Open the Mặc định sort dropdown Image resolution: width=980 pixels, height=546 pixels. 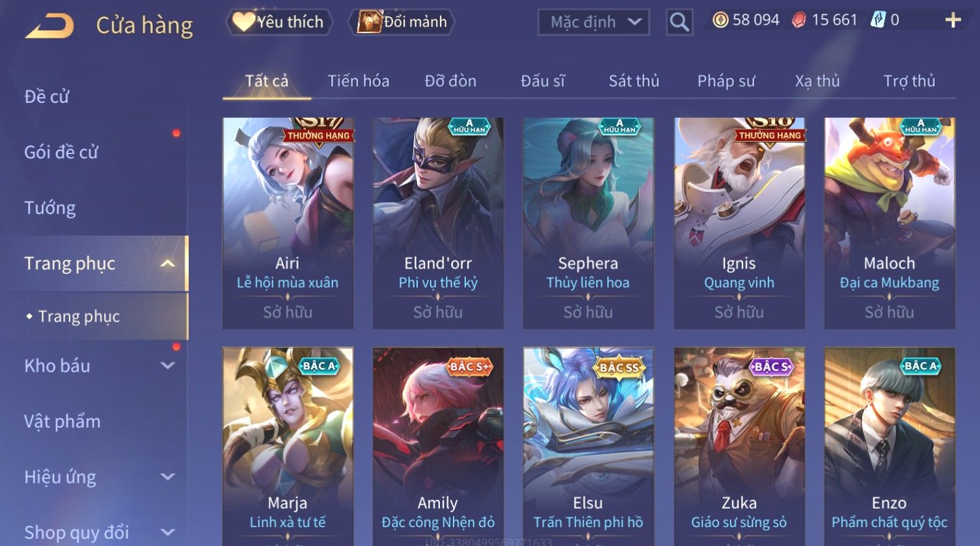point(593,22)
